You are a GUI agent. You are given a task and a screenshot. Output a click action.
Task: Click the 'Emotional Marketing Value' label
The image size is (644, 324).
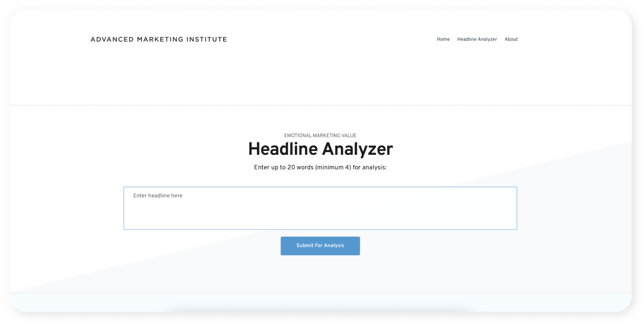coord(320,136)
